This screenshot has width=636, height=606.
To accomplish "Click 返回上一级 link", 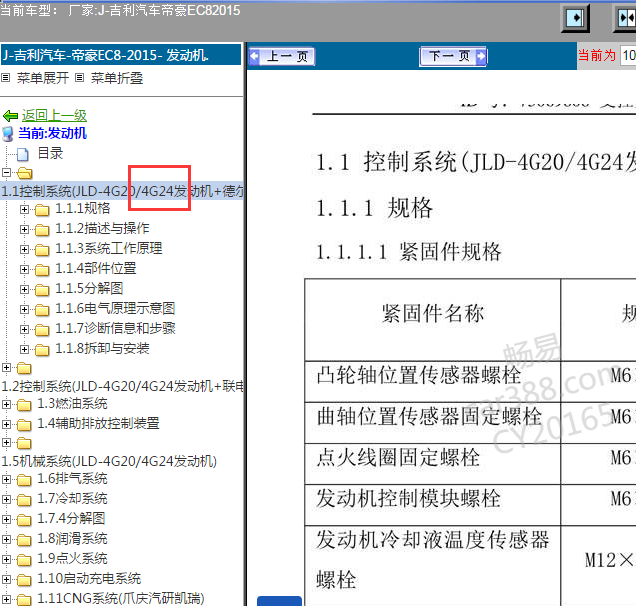I will click(54, 116).
